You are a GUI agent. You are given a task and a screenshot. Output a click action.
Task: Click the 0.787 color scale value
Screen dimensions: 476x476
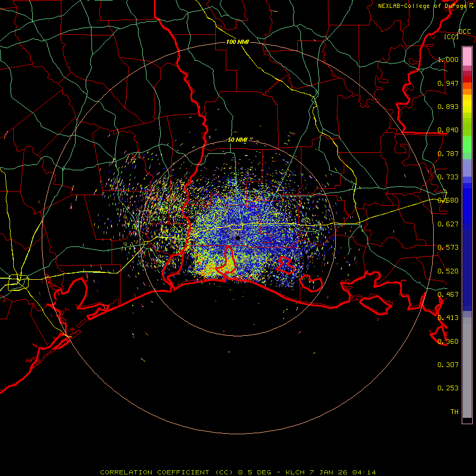coord(448,153)
